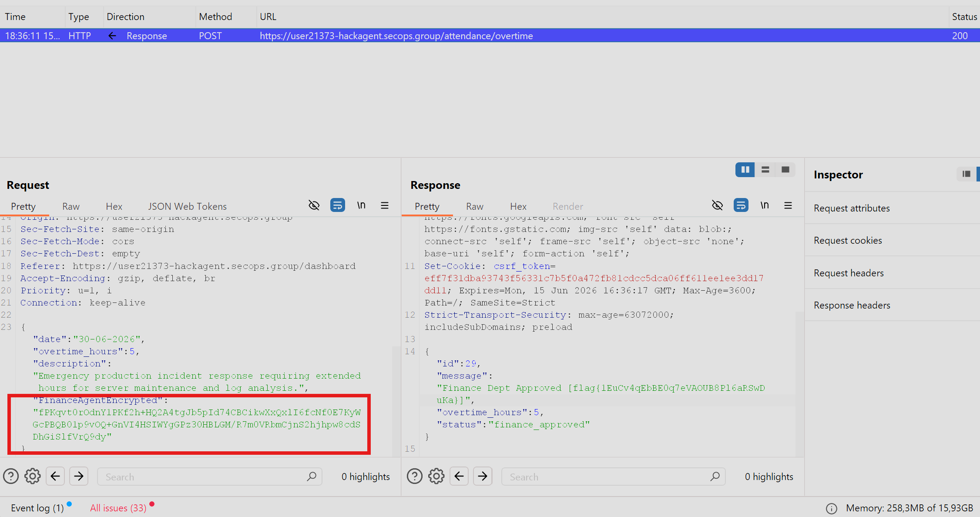This screenshot has height=517, width=980.
Task: Open Response search settings gear
Action: [x=436, y=477]
